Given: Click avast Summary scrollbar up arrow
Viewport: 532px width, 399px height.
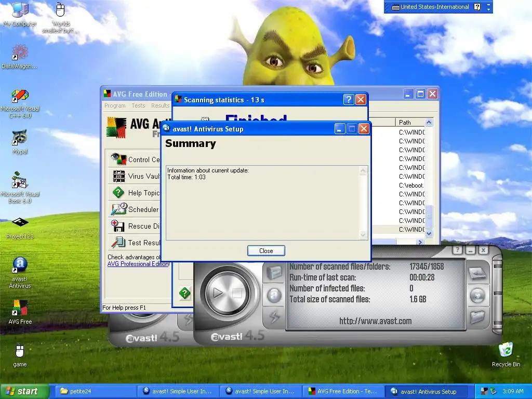Looking at the screenshot, I should [363, 170].
